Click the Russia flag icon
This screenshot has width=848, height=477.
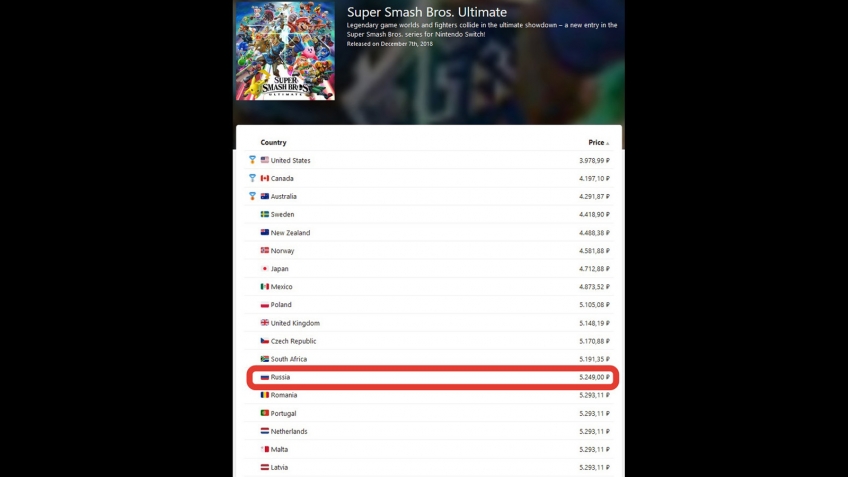264,377
